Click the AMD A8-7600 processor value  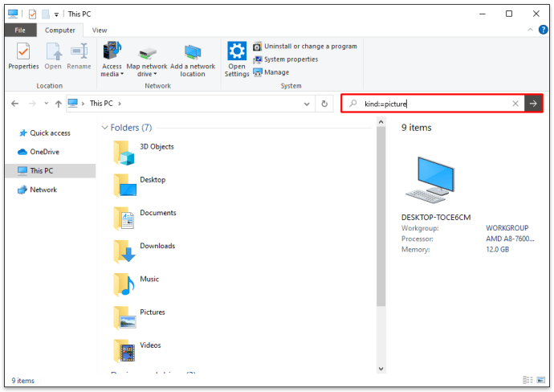[x=510, y=239]
